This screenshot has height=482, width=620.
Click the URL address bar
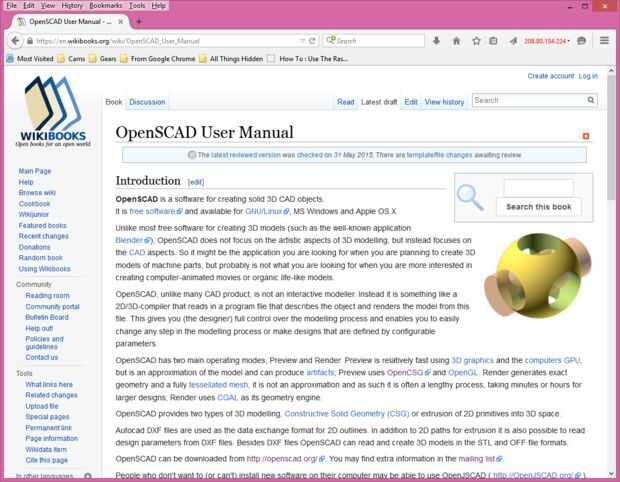pos(166,41)
